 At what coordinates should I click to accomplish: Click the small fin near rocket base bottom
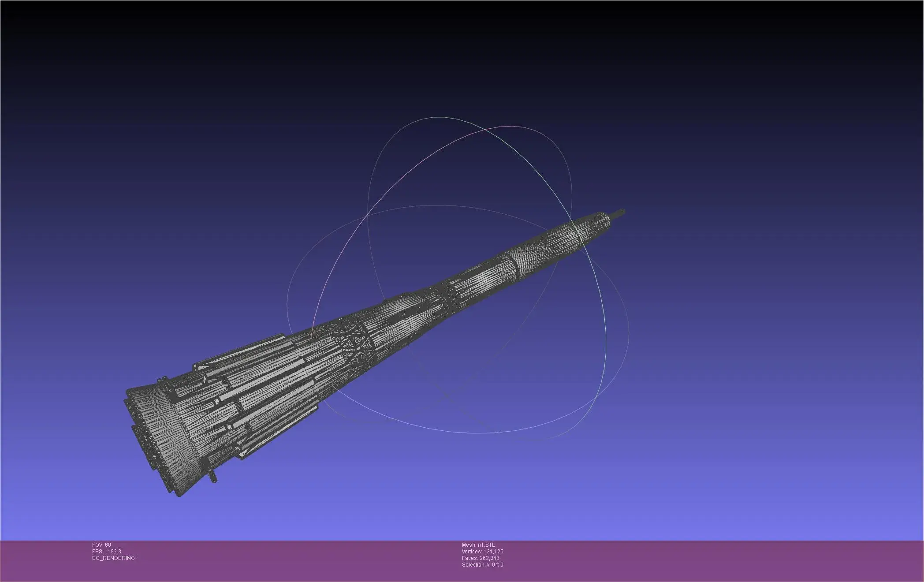tap(212, 477)
